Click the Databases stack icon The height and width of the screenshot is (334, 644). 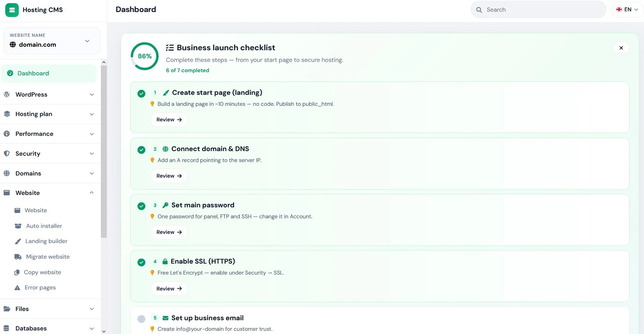pos(7,328)
